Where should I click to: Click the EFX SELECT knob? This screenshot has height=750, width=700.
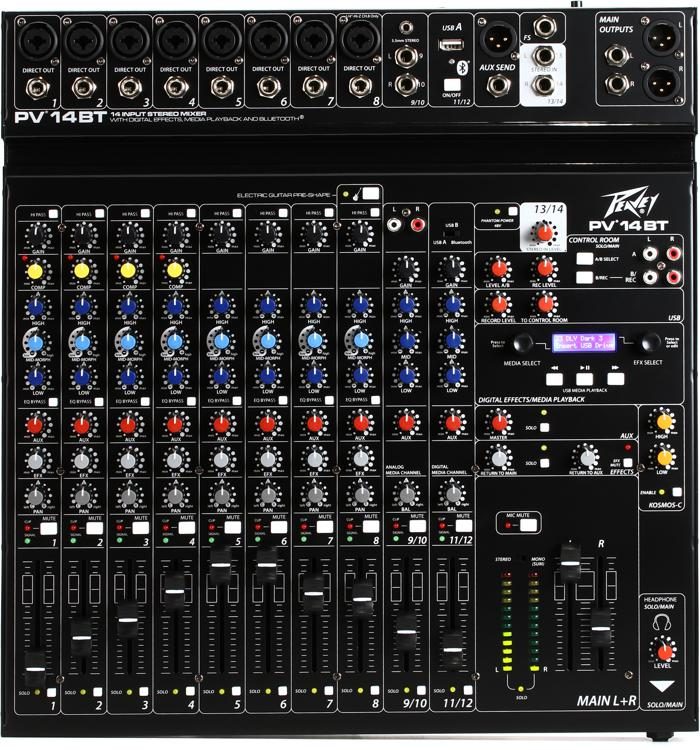650,342
